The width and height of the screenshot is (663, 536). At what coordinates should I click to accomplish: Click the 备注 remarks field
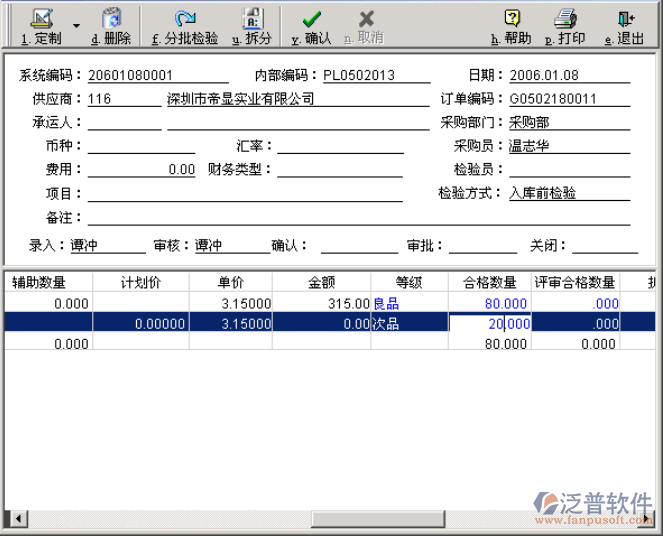(360, 217)
